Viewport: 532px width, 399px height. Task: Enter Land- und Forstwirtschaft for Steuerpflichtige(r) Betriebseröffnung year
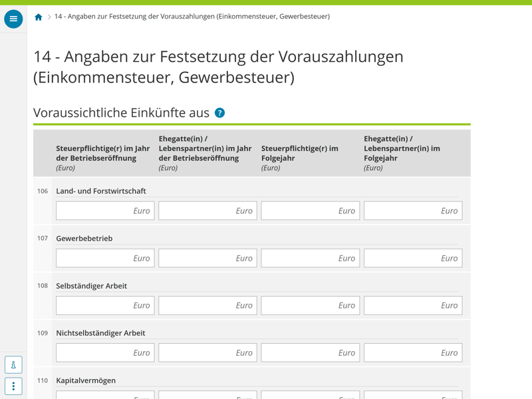tap(105, 211)
